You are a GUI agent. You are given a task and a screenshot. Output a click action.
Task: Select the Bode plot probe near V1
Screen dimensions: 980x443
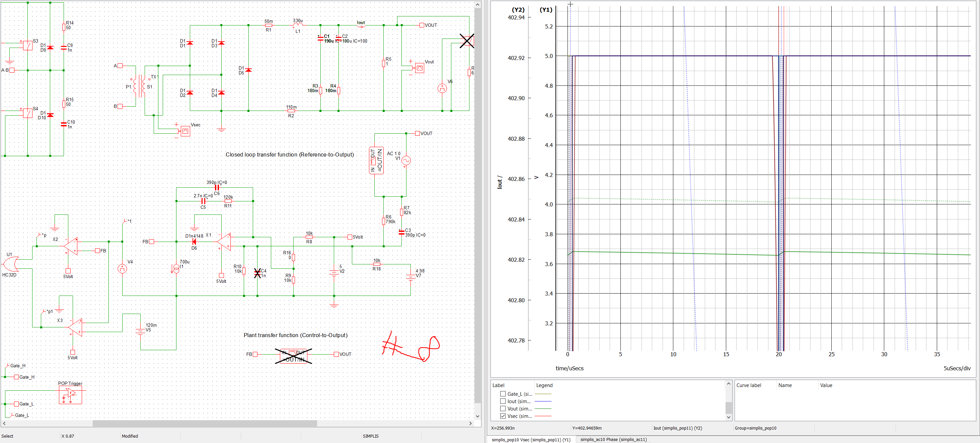[376, 161]
